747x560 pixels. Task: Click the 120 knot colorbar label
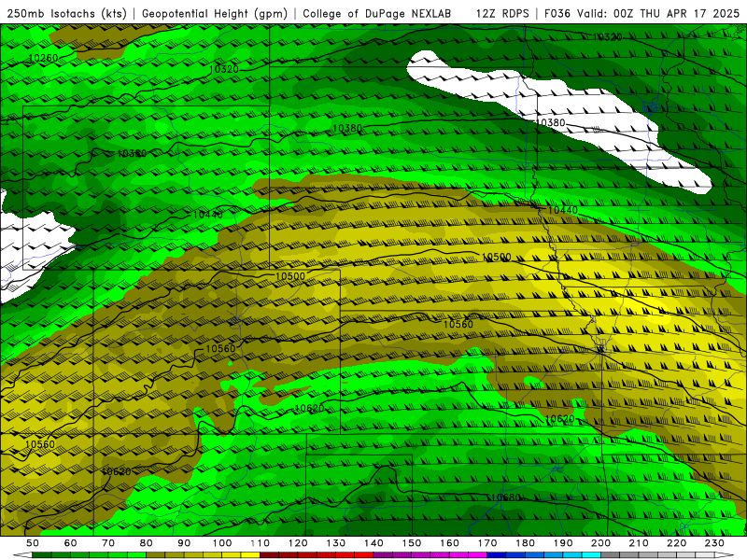pos(298,543)
